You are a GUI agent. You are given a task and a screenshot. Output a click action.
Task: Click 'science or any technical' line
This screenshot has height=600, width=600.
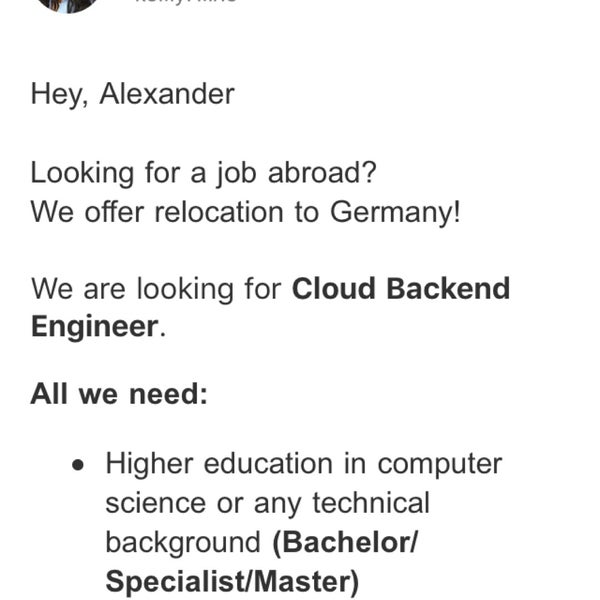[x=267, y=504]
